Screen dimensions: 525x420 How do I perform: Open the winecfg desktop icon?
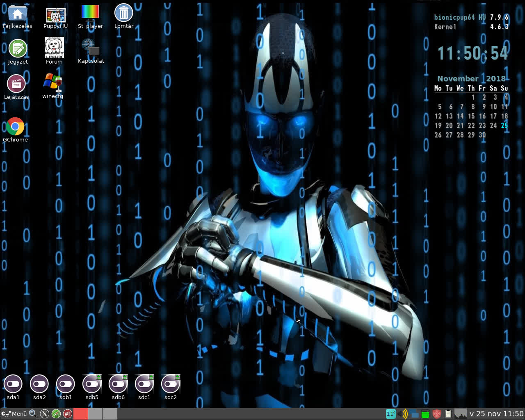tap(52, 85)
